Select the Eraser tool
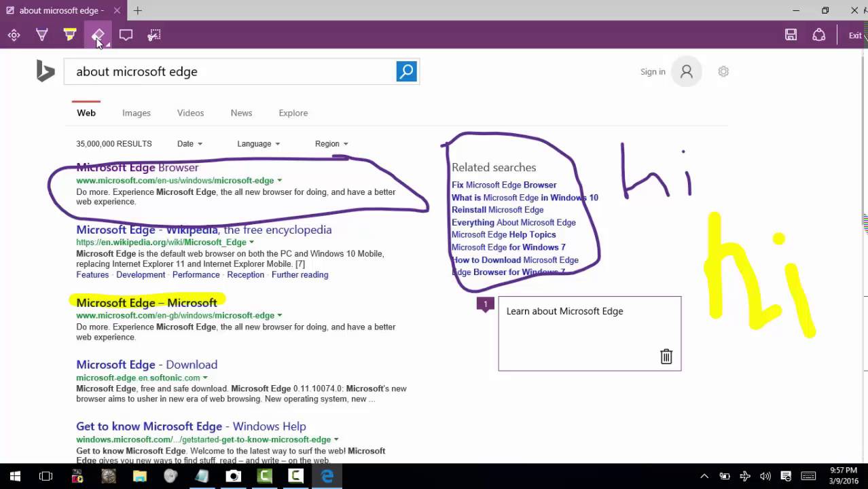Screen dimensions: 868x489 (98, 35)
